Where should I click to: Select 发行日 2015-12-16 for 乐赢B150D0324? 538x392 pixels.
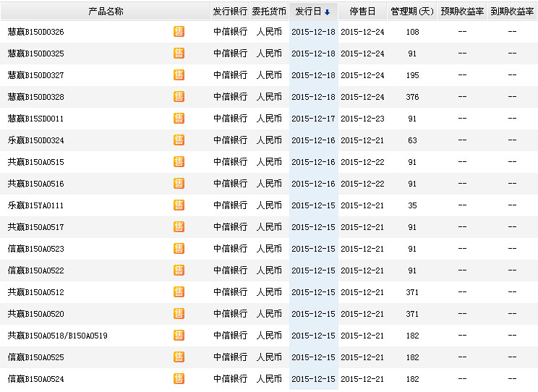313,140
